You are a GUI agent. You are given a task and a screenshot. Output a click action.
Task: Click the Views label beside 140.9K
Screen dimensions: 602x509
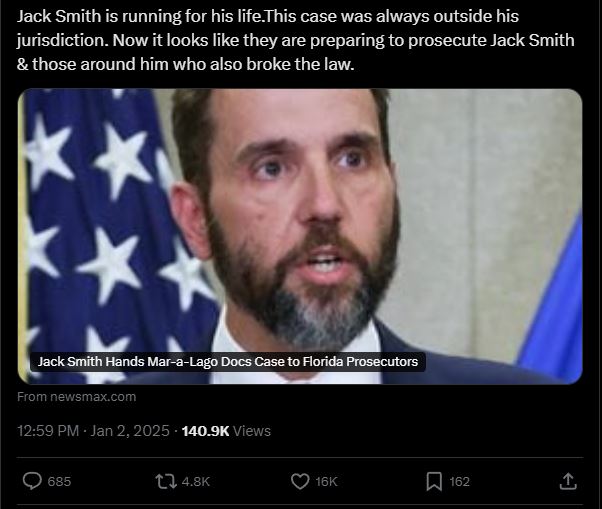click(252, 431)
